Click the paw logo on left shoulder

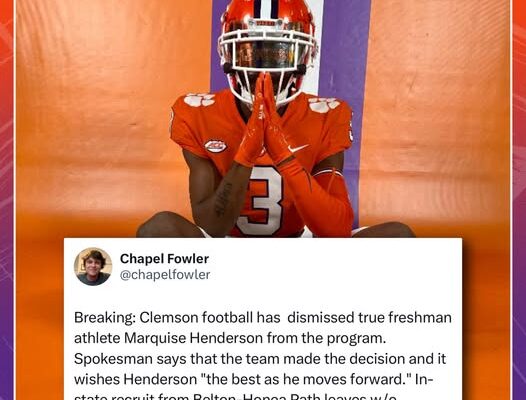pos(199,100)
